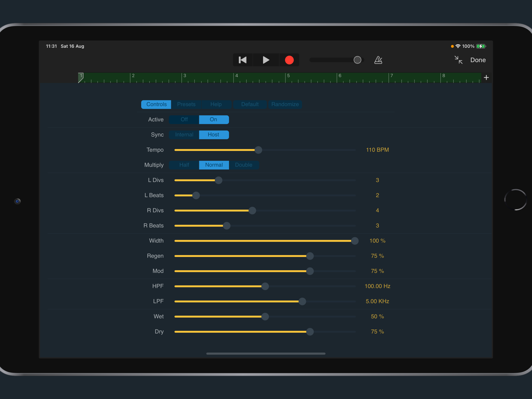Add a section with the plus icon
The image size is (532, 399).
pos(486,78)
